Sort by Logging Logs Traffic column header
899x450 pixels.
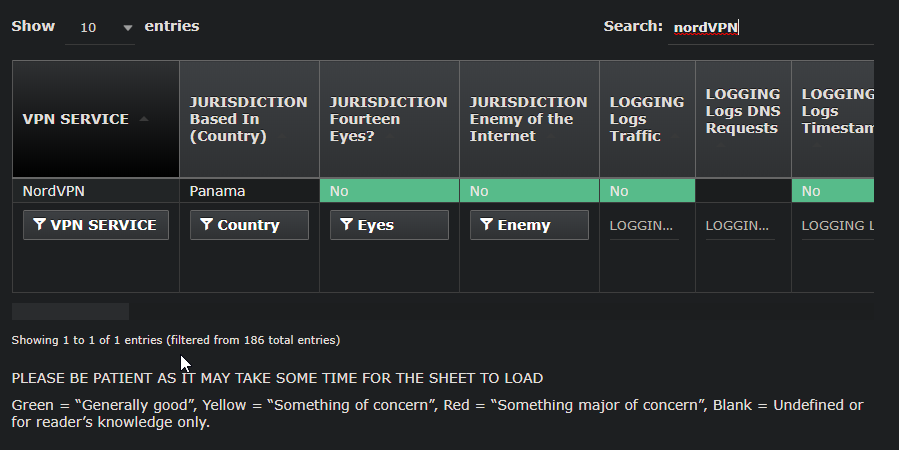click(x=647, y=119)
